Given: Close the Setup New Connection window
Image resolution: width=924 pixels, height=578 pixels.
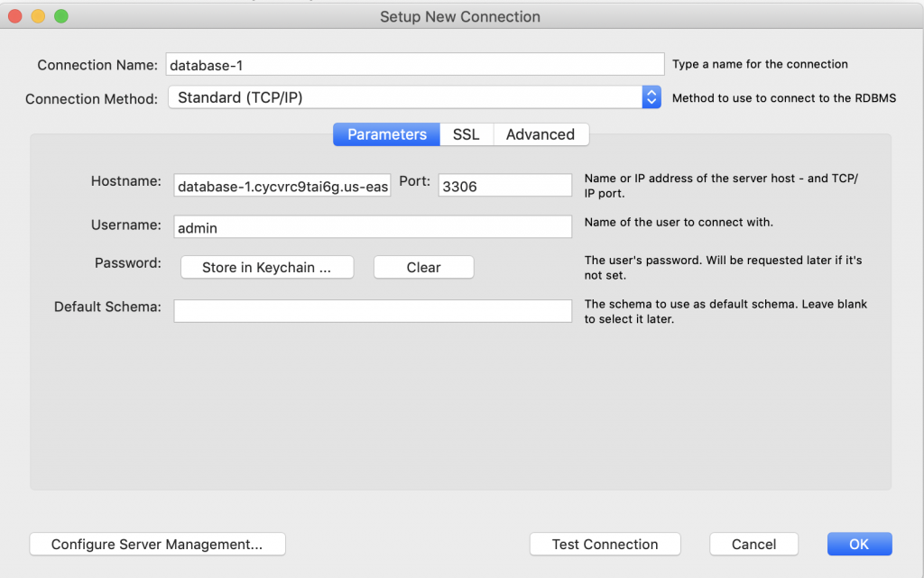Looking at the screenshot, I should (x=14, y=16).
